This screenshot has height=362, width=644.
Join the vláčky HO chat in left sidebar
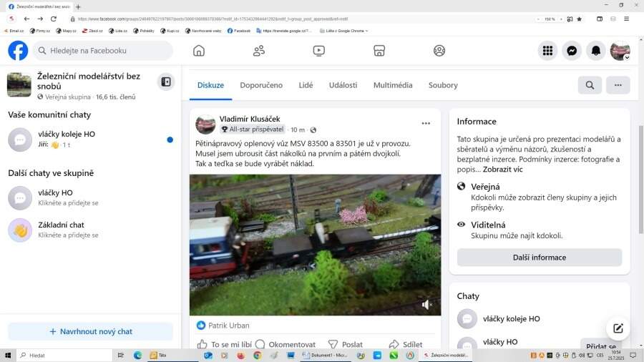click(90, 197)
